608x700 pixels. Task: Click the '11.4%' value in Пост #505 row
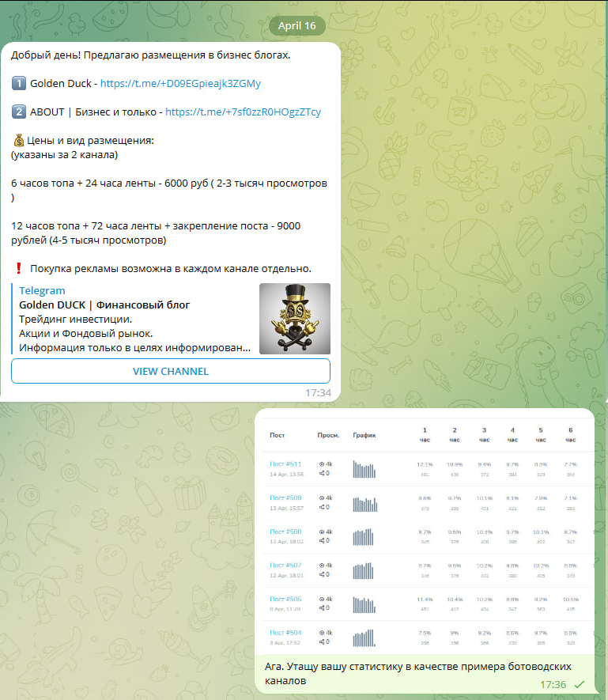[x=425, y=600]
